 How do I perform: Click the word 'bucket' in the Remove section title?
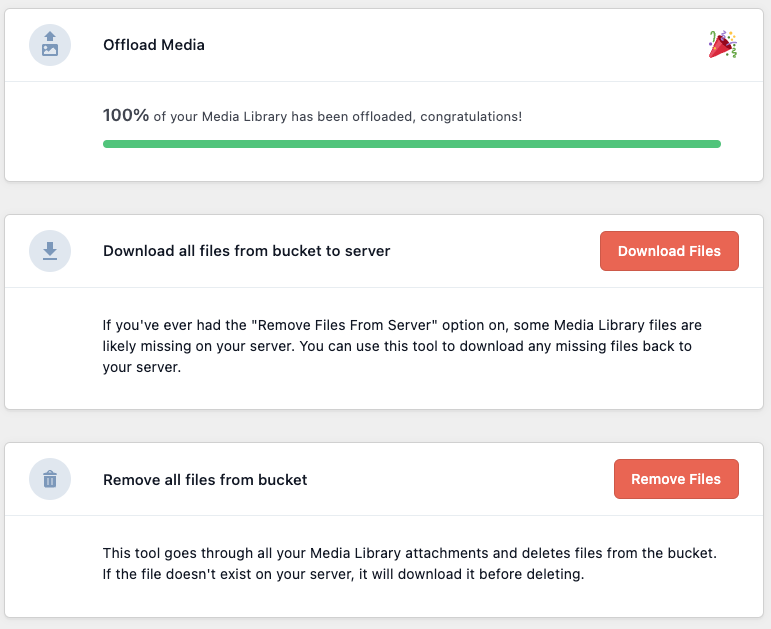click(283, 479)
